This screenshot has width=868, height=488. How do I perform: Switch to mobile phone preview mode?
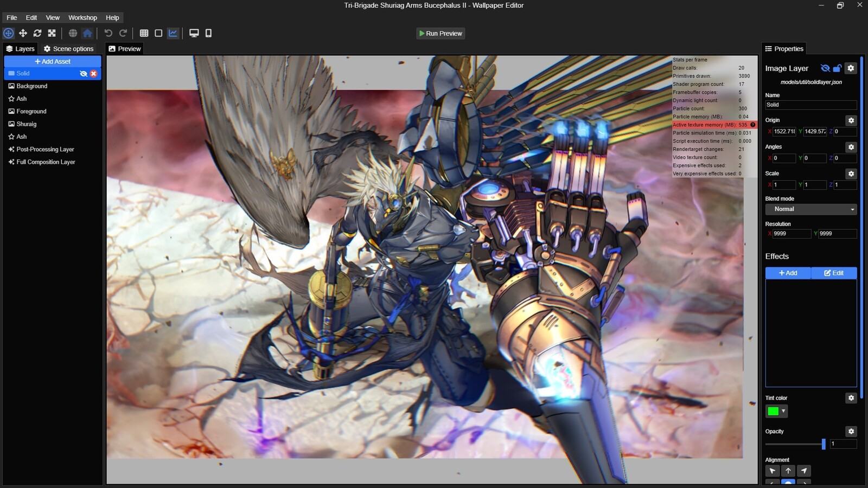[208, 33]
